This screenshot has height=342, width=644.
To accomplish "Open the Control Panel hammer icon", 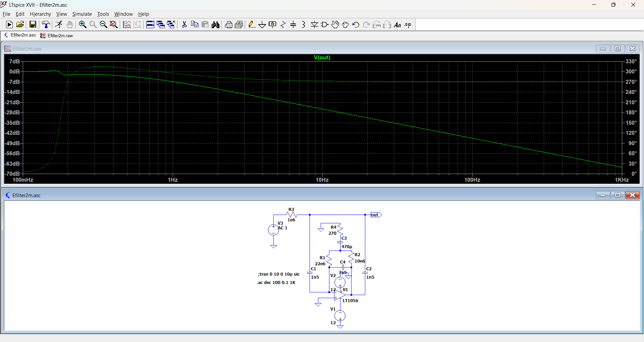I will (x=46, y=24).
